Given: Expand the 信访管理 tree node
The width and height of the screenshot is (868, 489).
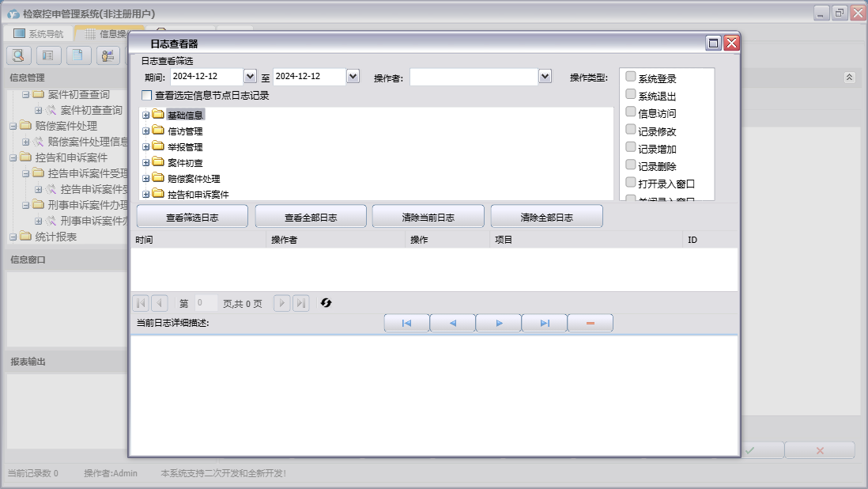Looking at the screenshot, I should coord(146,131).
